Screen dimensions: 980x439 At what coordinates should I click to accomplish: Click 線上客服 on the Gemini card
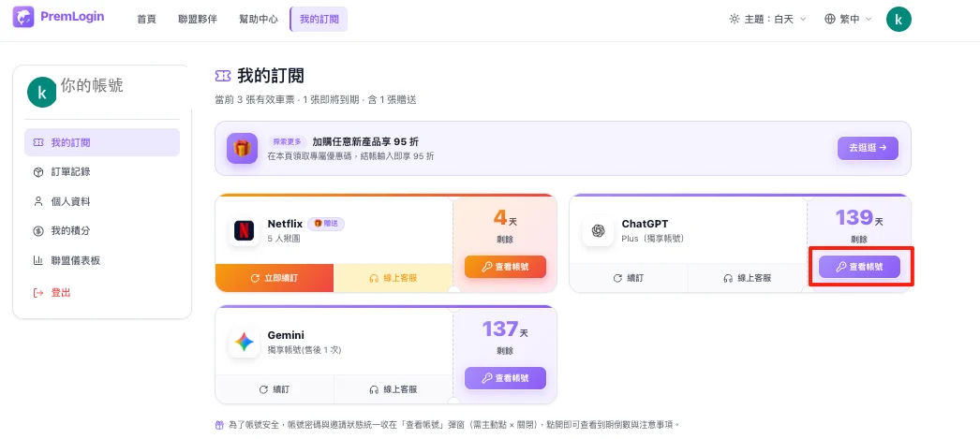393,389
